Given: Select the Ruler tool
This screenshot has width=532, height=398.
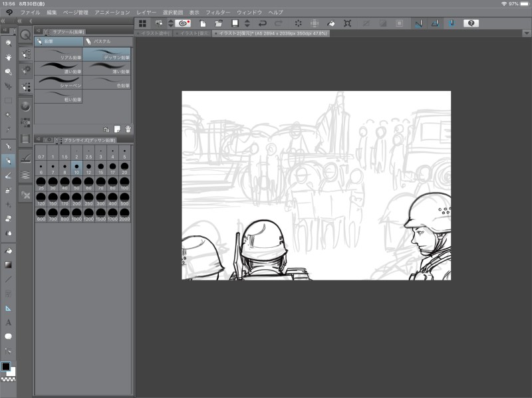Looking at the screenshot, I should coord(9,308).
